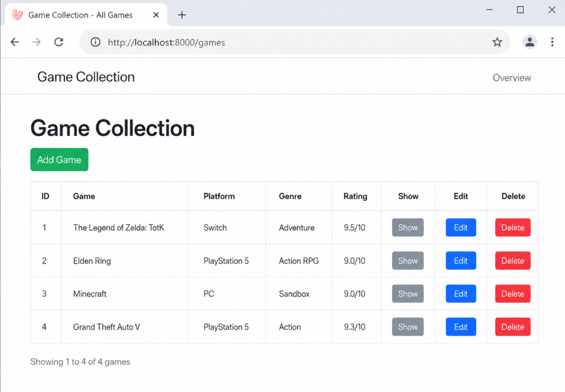The width and height of the screenshot is (565, 392).
Task: Click the browser forward arrow
Action: pyautogui.click(x=37, y=42)
